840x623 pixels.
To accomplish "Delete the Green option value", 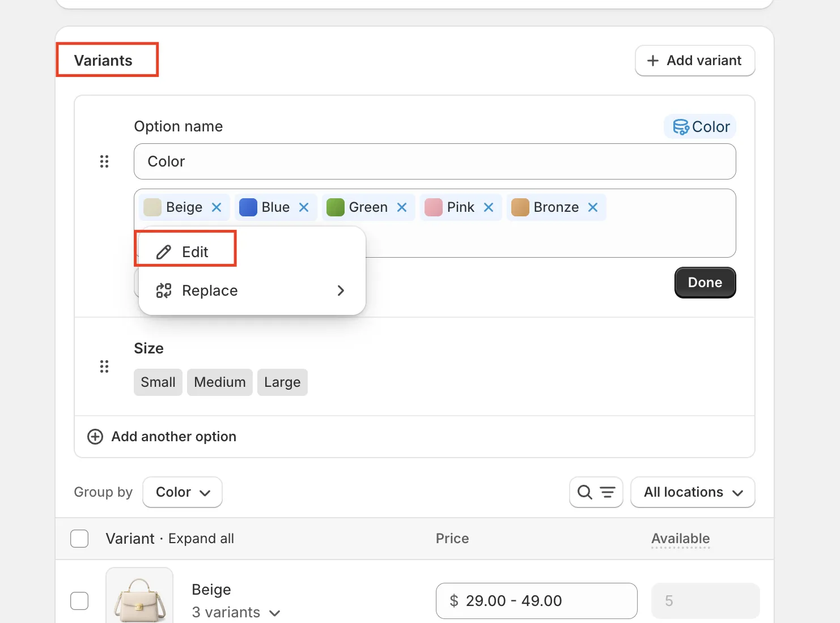I will coord(402,207).
